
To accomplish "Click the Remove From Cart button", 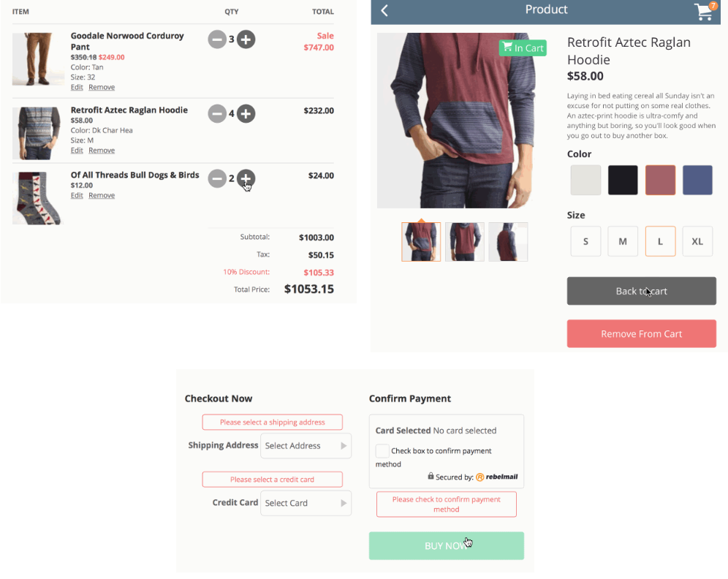I will (641, 334).
